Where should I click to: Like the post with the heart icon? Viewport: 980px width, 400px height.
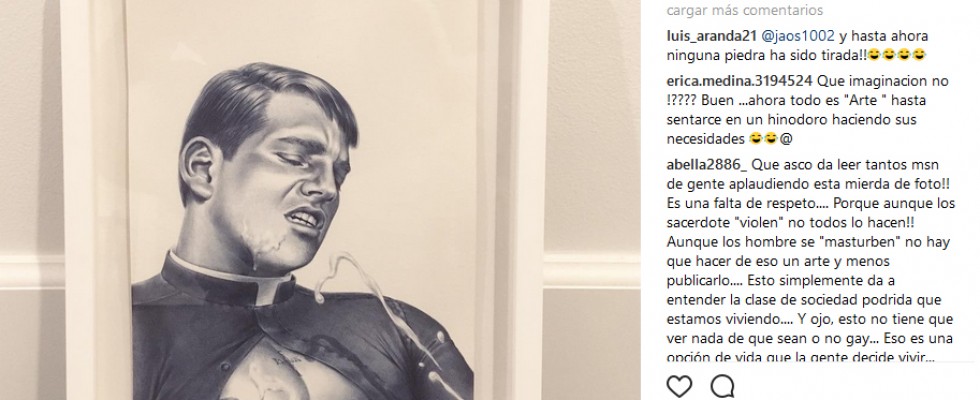pyautogui.click(x=679, y=387)
